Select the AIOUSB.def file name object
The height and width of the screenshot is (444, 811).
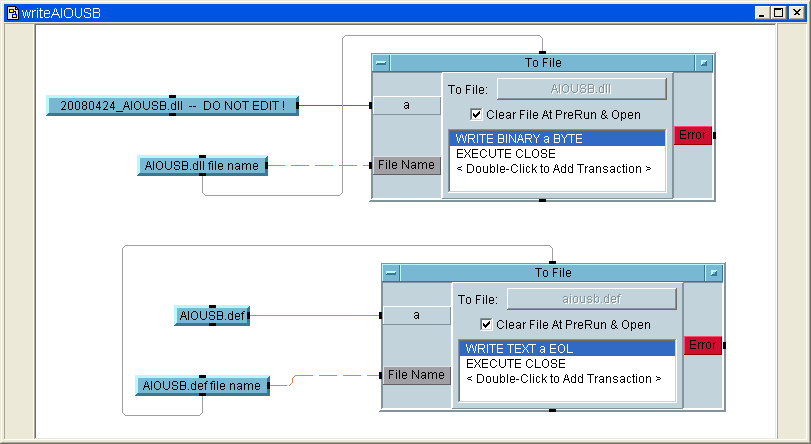[202, 386]
